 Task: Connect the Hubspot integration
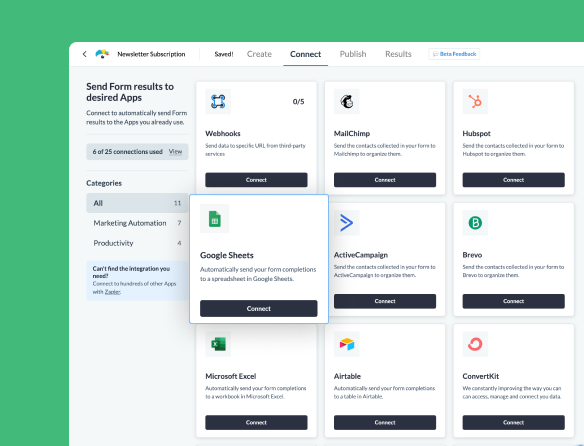tap(513, 180)
